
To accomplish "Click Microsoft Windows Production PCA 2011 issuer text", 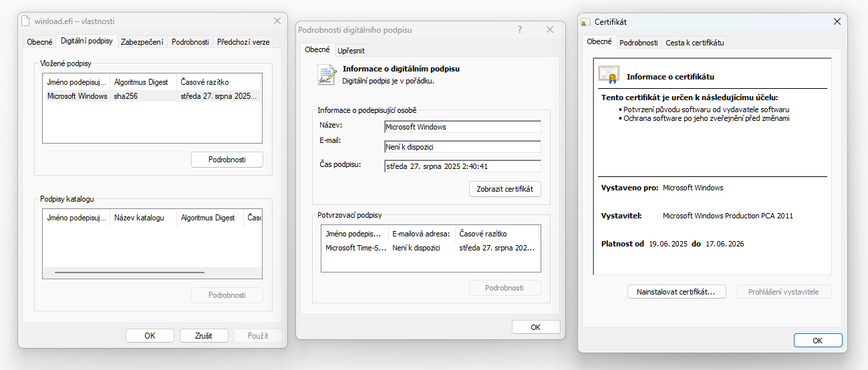I will [728, 216].
